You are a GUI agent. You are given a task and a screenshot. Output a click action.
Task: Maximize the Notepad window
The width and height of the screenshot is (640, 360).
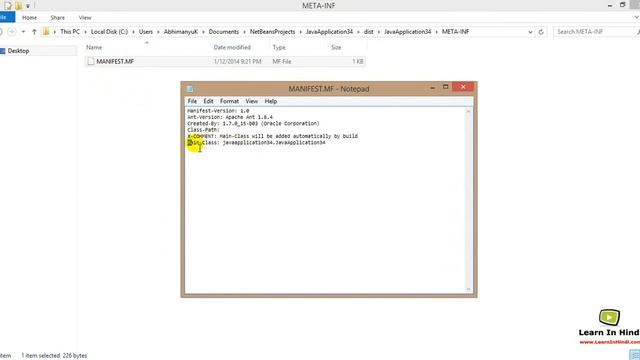[445, 87]
